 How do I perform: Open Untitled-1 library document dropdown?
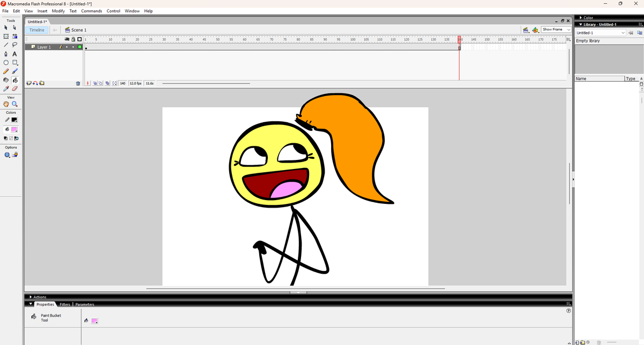tap(601, 33)
